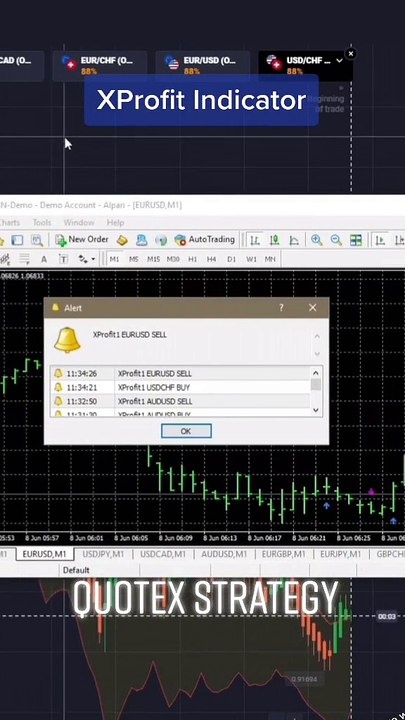Select the M15 timeframe
This screenshot has width=405, height=720.
click(x=153, y=259)
